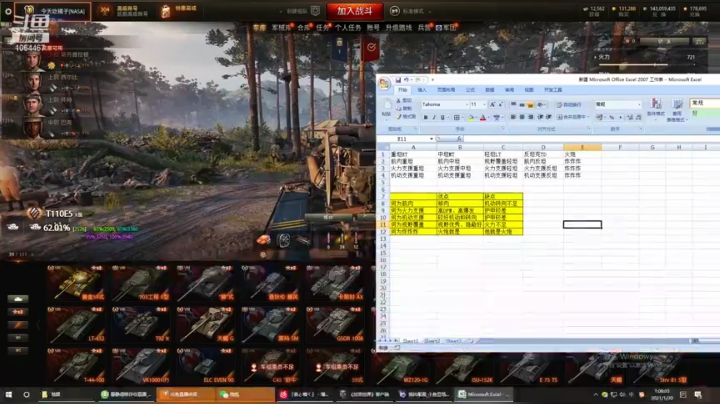Open the 升级路线 tech tree tab
Viewport: 720px width, 404px height.
point(398,28)
